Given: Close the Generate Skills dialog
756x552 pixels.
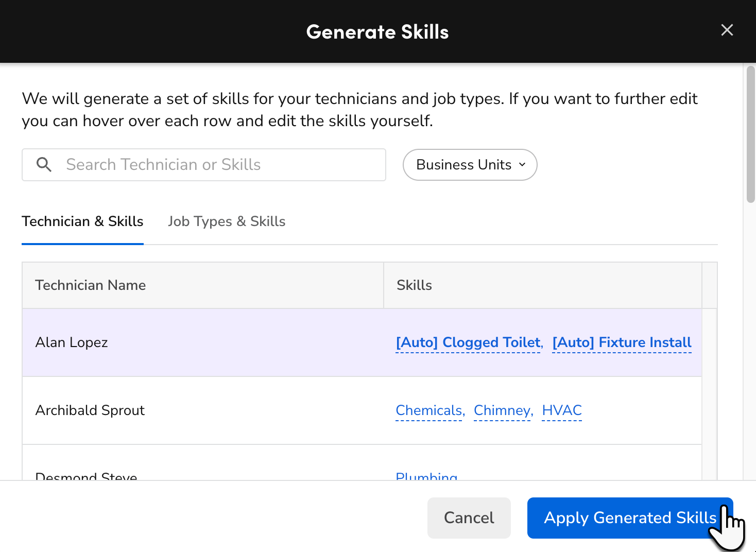Looking at the screenshot, I should coord(727,30).
